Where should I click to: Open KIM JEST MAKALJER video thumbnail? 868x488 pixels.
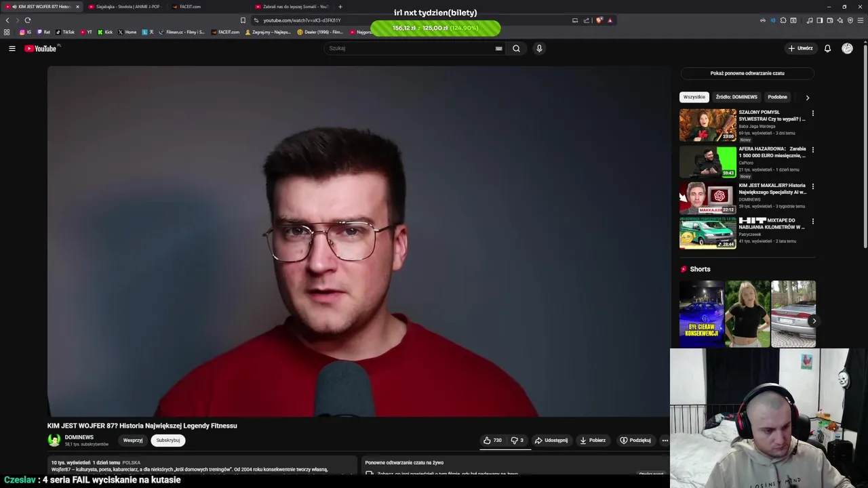tap(707, 199)
